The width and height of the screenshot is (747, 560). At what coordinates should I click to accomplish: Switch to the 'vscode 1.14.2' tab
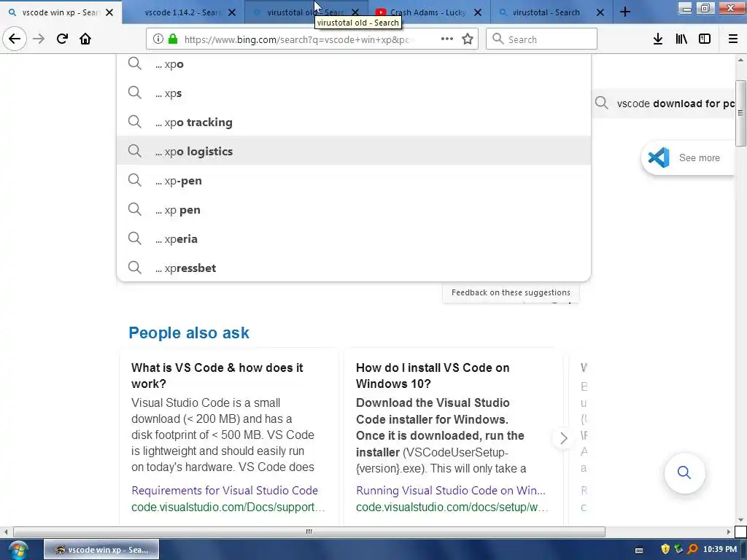183,12
